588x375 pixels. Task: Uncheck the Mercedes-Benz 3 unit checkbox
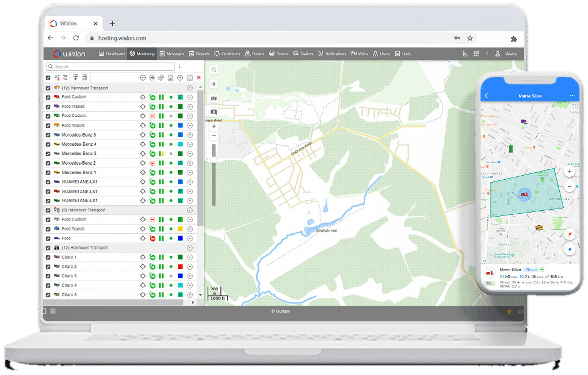click(48, 154)
